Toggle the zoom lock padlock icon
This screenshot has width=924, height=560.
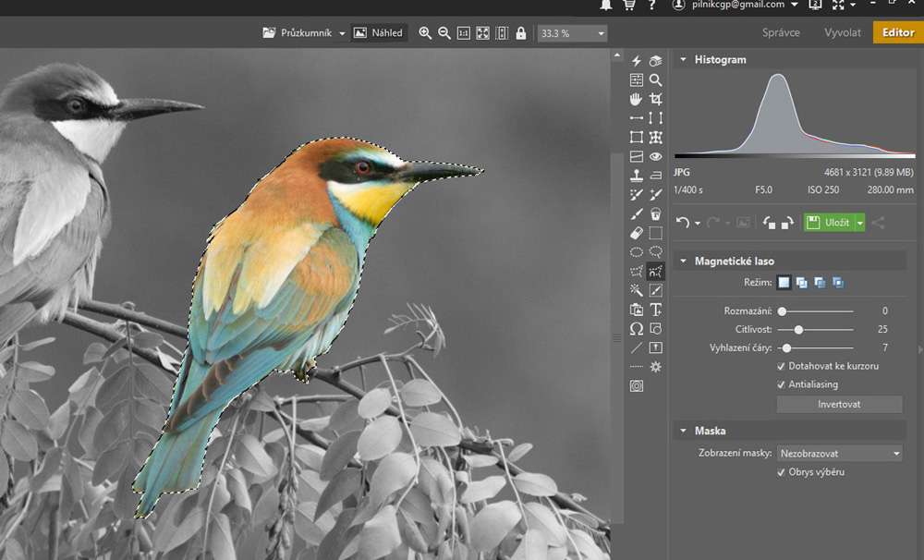[x=521, y=33]
